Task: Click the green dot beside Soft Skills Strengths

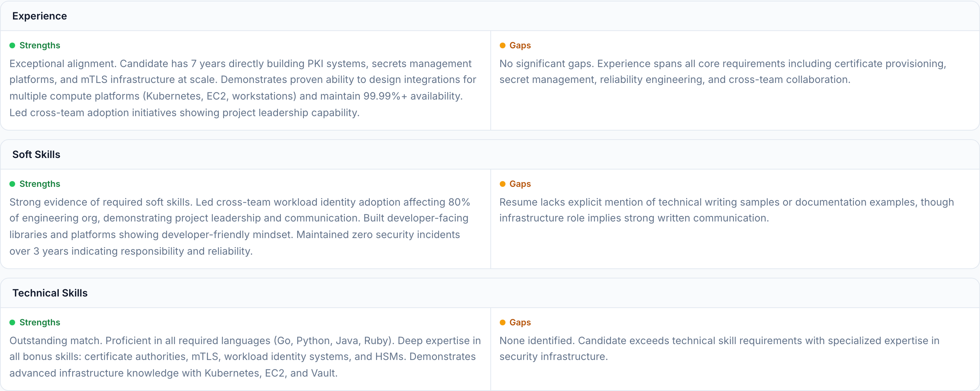Action: [12, 184]
